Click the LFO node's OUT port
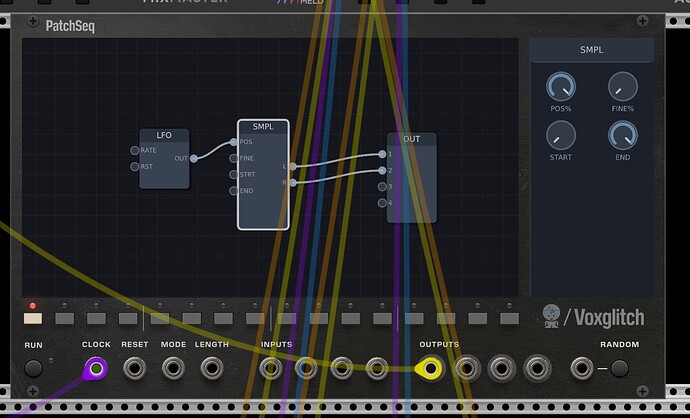 pos(193,158)
